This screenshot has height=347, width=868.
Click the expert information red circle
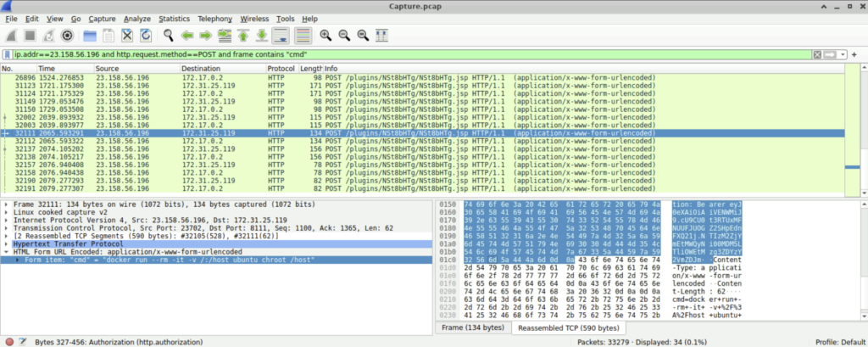8,341
